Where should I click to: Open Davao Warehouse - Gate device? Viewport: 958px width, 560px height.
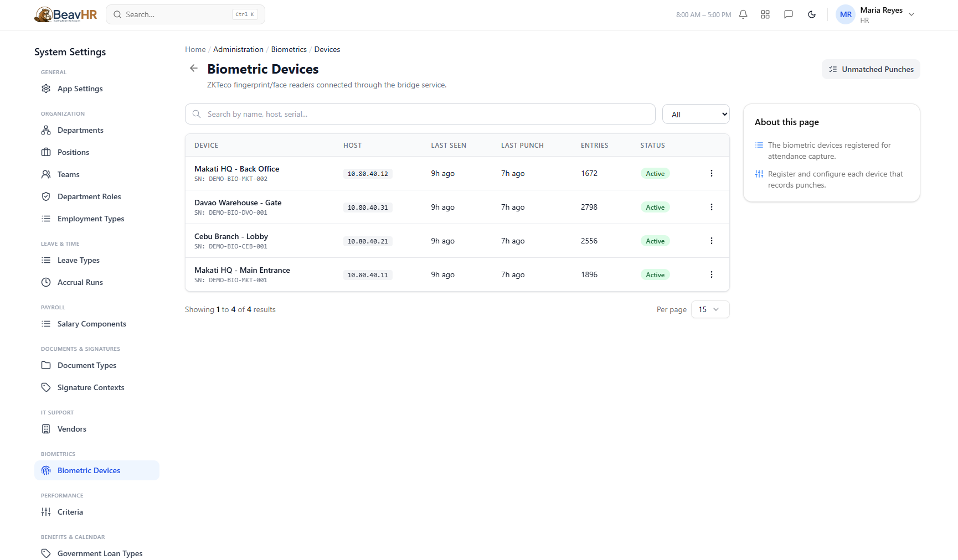(x=238, y=203)
